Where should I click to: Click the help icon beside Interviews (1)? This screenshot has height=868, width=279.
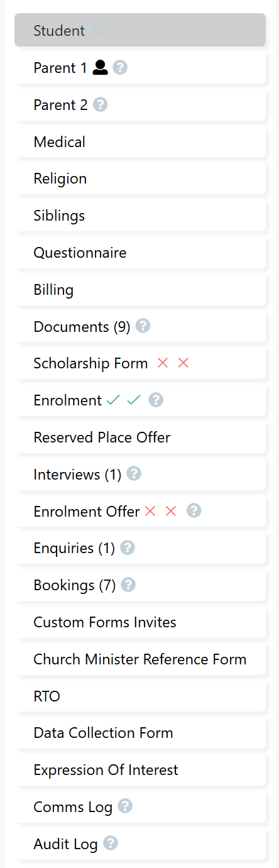[134, 474]
